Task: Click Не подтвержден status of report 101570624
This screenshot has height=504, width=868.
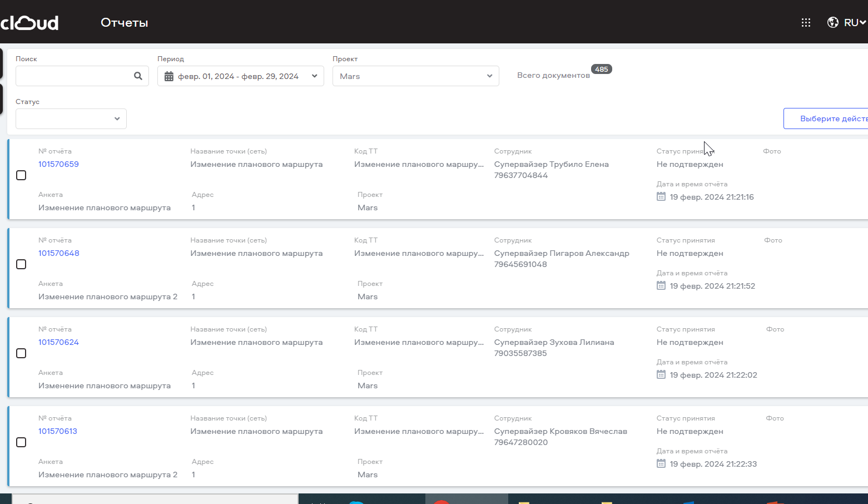Action: (x=690, y=342)
